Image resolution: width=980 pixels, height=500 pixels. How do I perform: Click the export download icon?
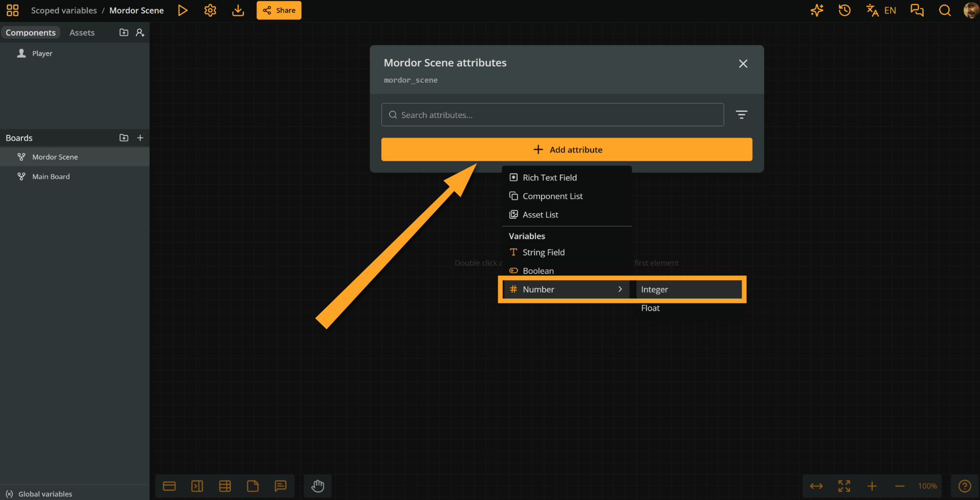[238, 10]
